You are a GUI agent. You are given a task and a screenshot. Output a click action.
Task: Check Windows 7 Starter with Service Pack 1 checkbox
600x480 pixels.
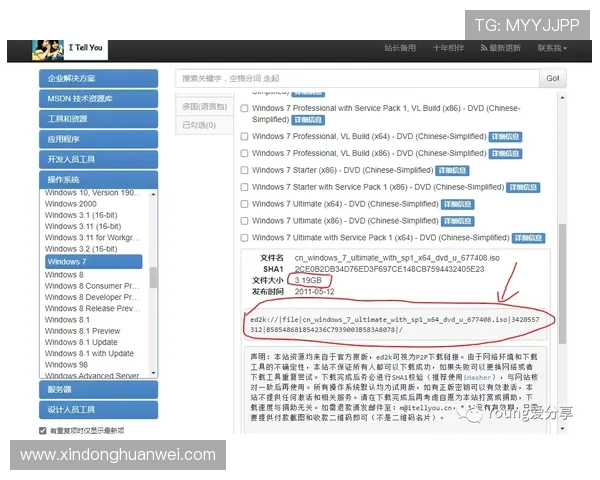244,187
